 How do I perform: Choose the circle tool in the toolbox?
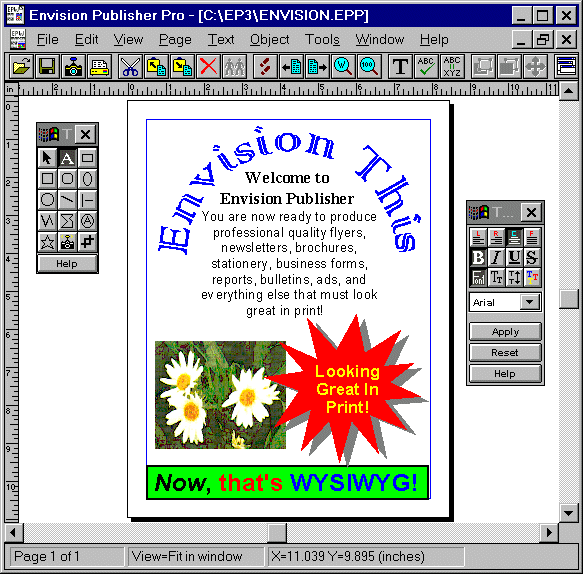pyautogui.click(x=47, y=200)
